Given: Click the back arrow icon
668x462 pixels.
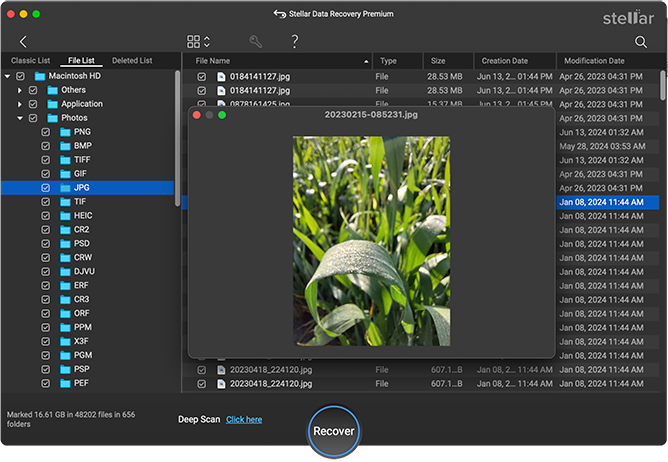Looking at the screenshot, I should [23, 42].
